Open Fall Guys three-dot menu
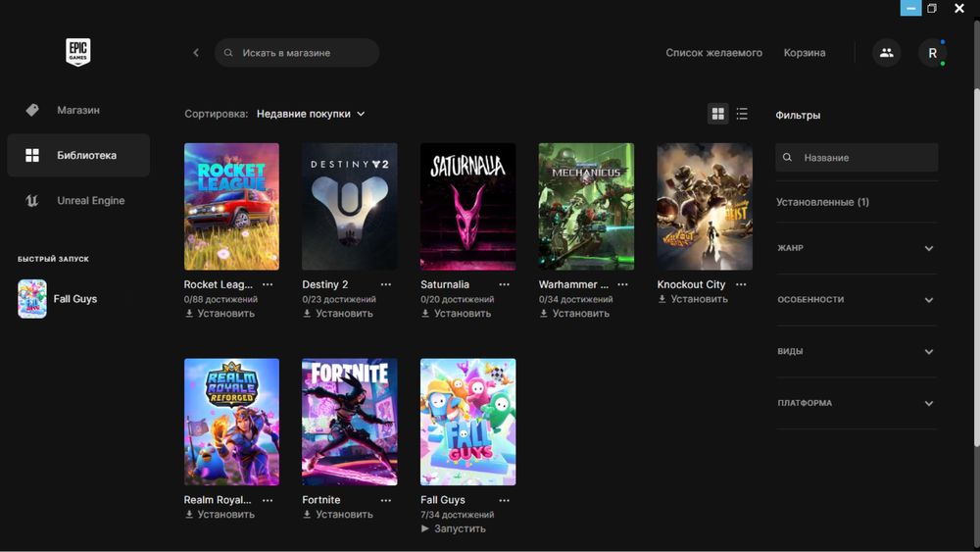 pos(505,500)
